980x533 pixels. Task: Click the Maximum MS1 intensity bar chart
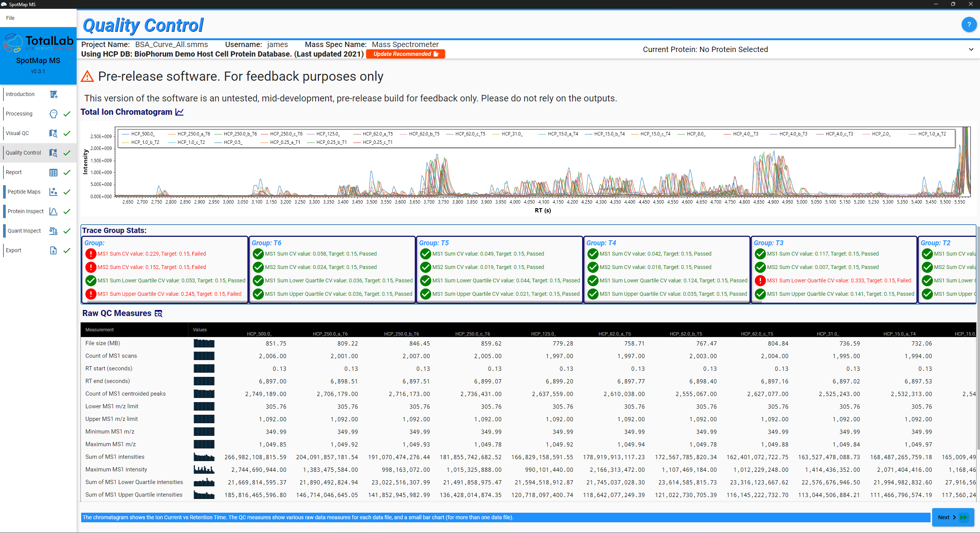[x=204, y=469]
